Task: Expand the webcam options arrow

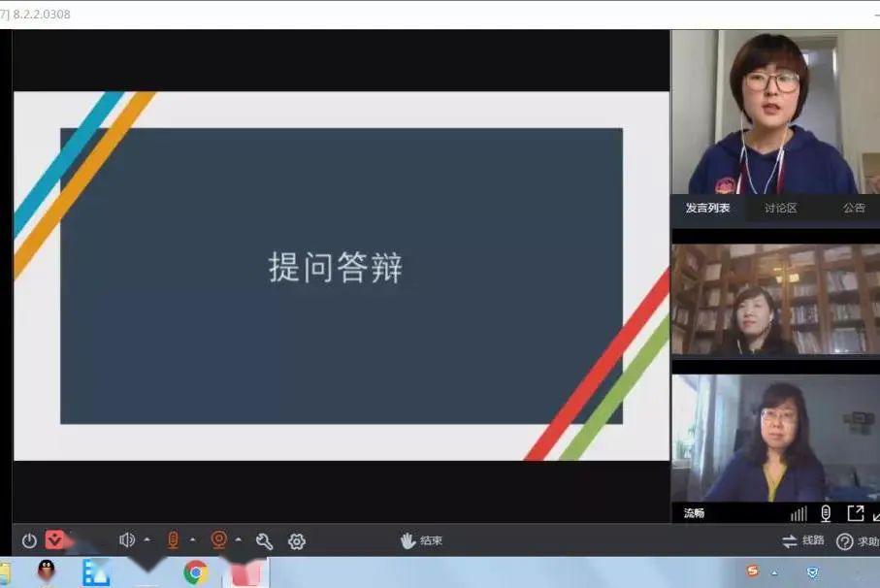Action: (239, 539)
